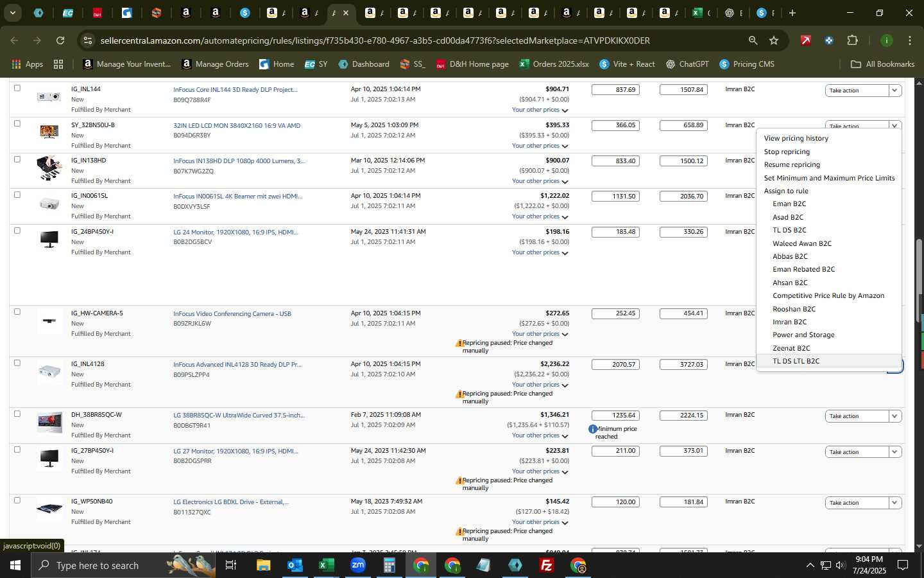Image resolution: width=924 pixels, height=578 pixels.
Task: Open a new browser tab
Action: click(x=792, y=13)
